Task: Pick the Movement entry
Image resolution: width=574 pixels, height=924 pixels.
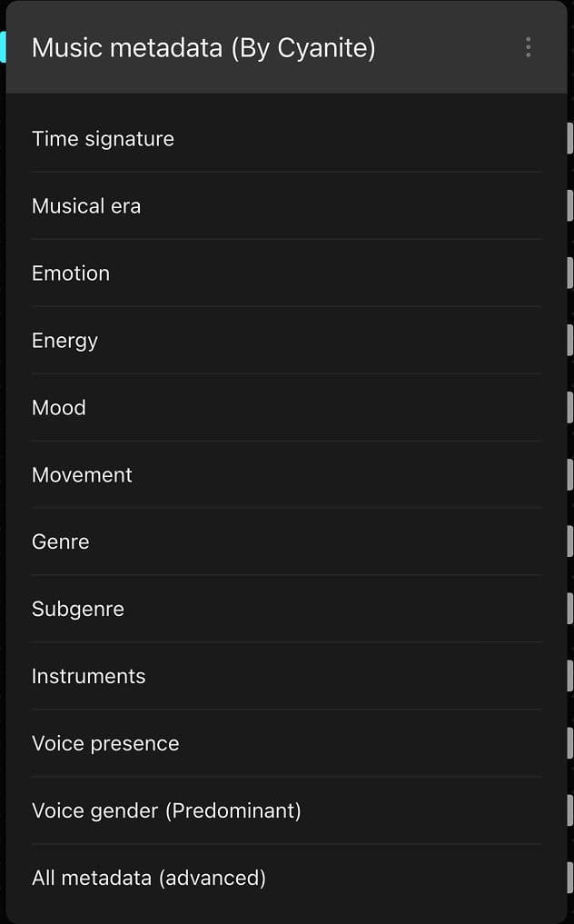Action: coord(82,475)
